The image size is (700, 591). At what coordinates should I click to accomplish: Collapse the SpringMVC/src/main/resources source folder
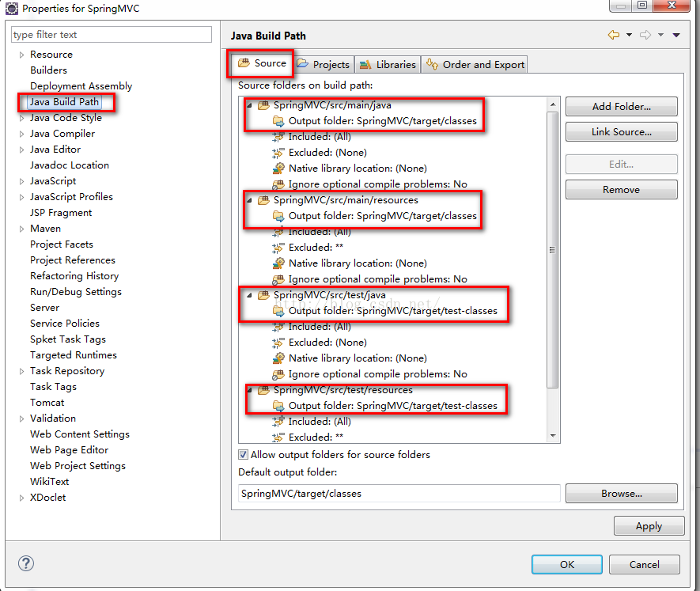[x=250, y=201]
